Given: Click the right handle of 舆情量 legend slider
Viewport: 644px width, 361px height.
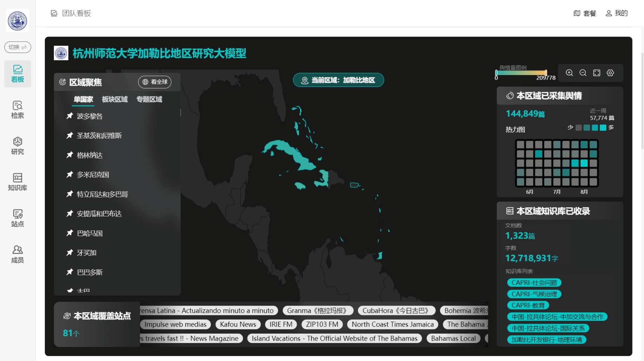Looking at the screenshot, I should 546,73.
